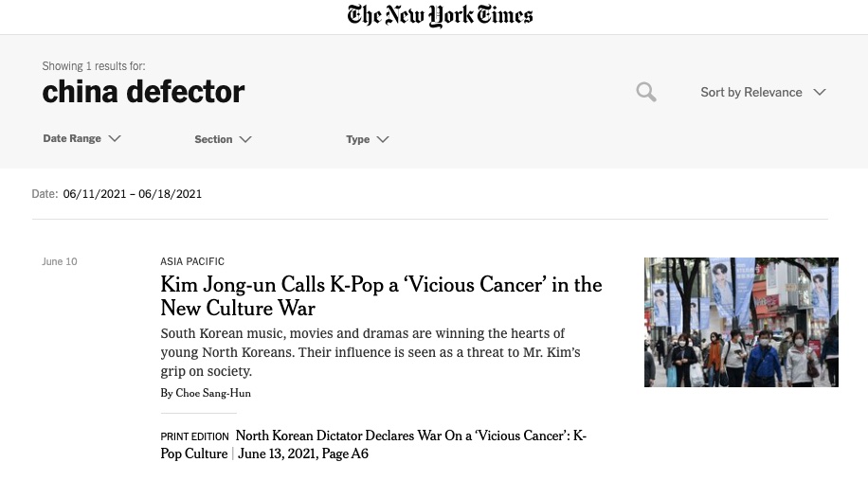Image resolution: width=868 pixels, height=480 pixels.
Task: Expand the Section filter
Action: point(213,139)
